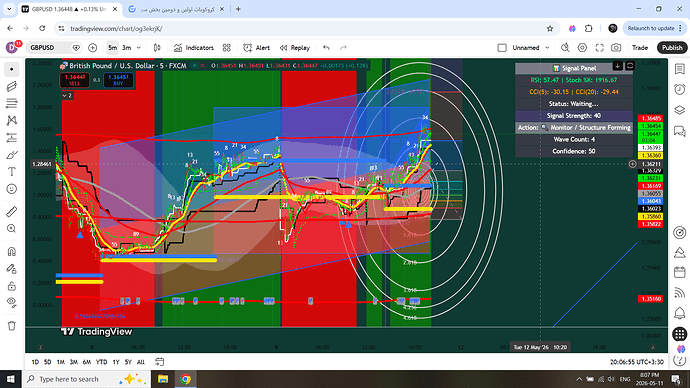Enter fullscreen mode icon
690x388 pixels.
tap(599, 48)
